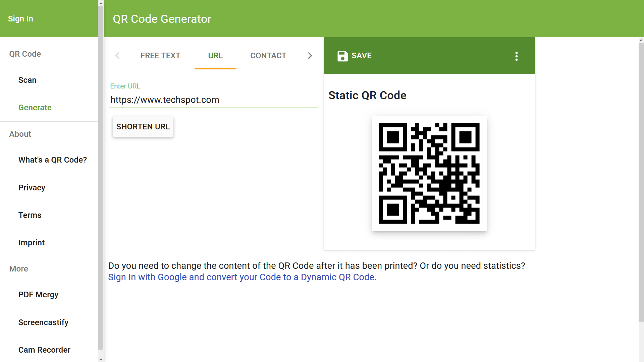Image resolution: width=644 pixels, height=362 pixels.
Task: Expand the About section in sidebar
Action: pos(20,134)
